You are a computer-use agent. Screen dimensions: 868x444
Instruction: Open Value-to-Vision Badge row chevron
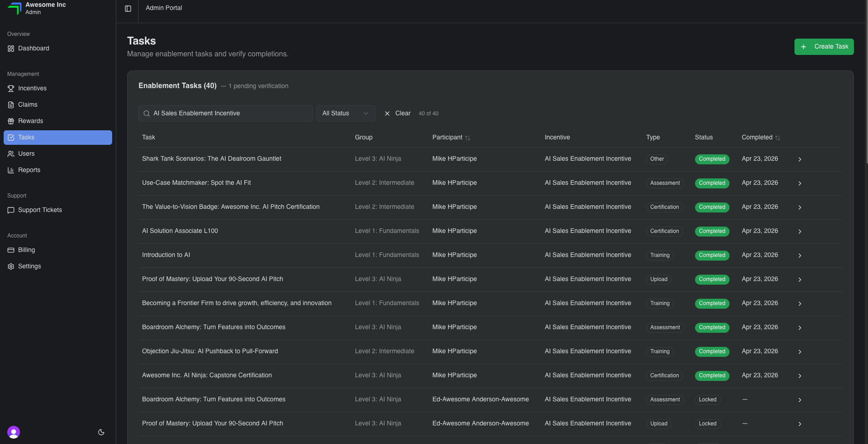(x=800, y=207)
